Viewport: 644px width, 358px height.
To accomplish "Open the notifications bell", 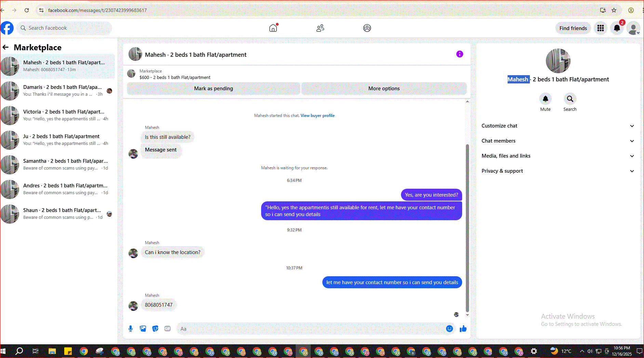I will 617,28.
